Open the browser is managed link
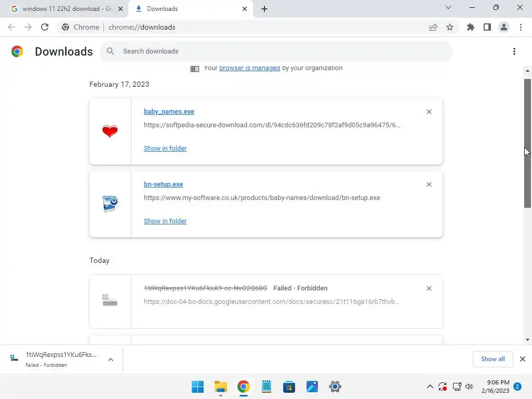Image resolution: width=532 pixels, height=399 pixels. pyautogui.click(x=249, y=68)
